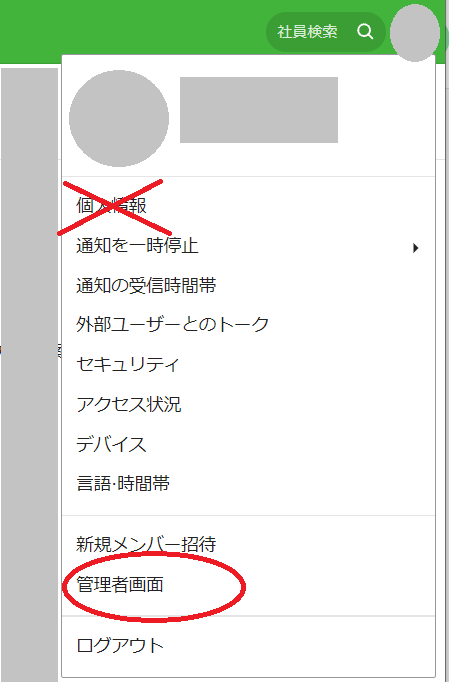Image resolution: width=449 pixels, height=682 pixels.
Task: Click the large profile picture in the menu
Action: pyautogui.click(x=119, y=118)
